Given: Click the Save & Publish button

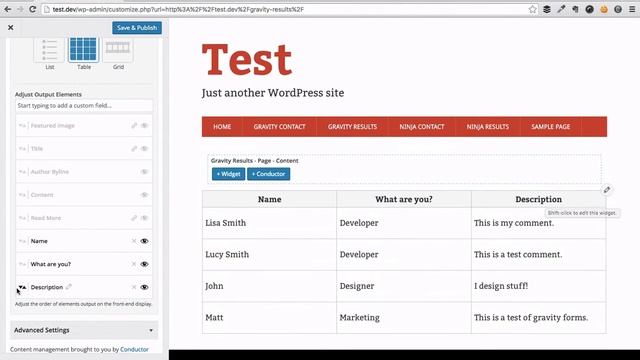Looking at the screenshot, I should (x=137, y=28).
